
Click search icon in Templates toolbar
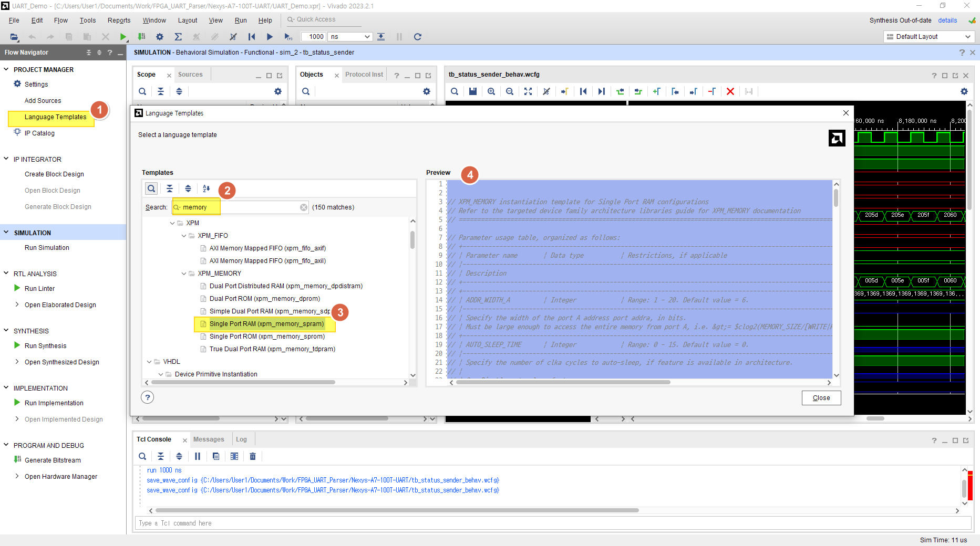pos(151,188)
